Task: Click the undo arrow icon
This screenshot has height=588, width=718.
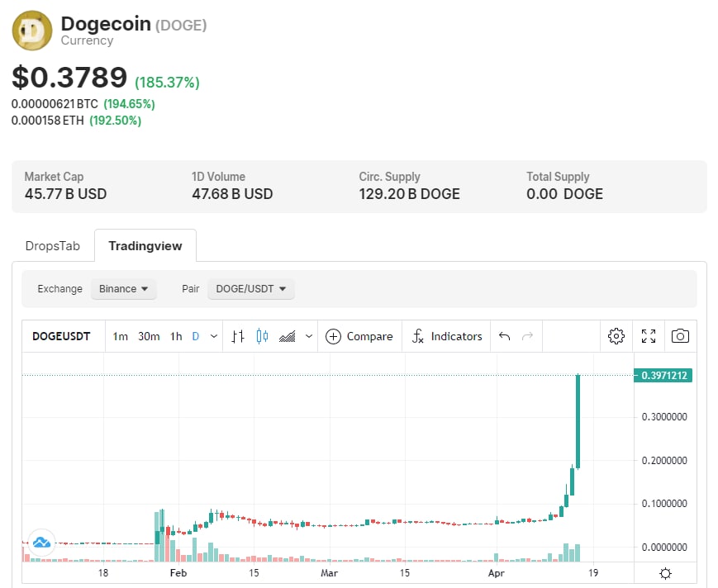Action: click(x=504, y=336)
